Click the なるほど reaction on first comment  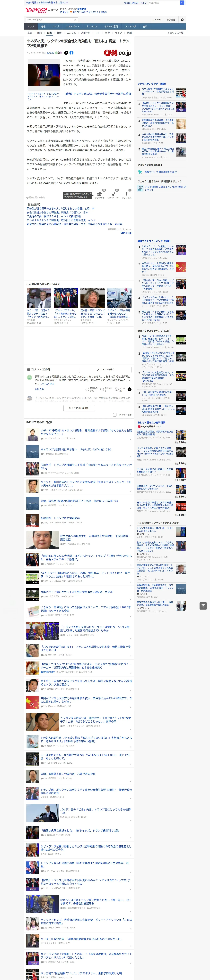[107, 389]
